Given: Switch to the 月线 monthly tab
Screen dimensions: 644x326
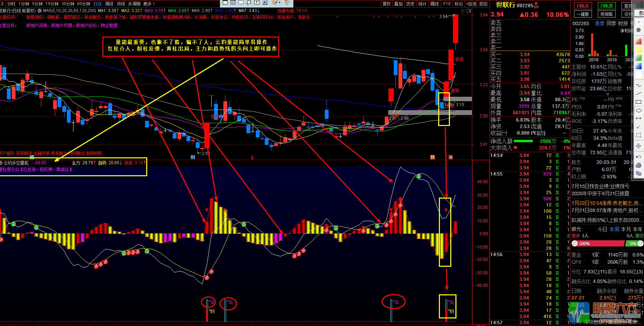Looking at the screenshot, I should pos(121,4).
